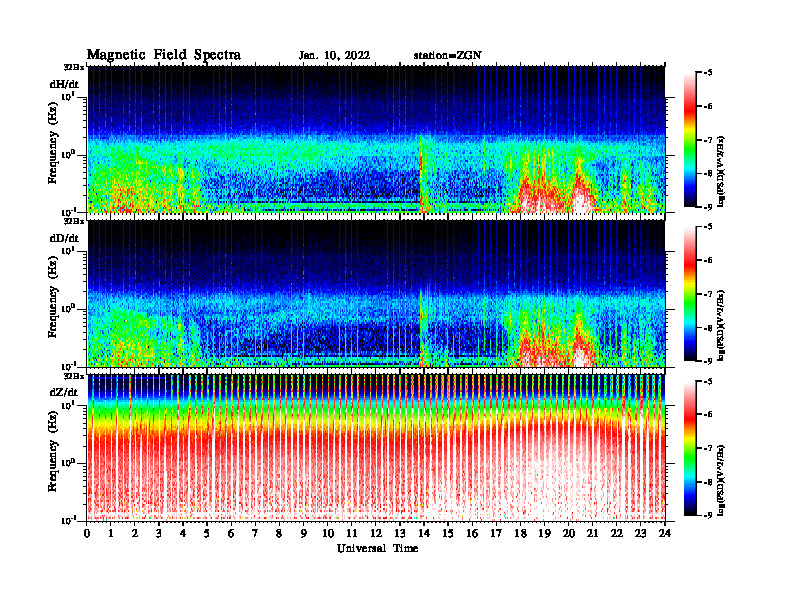Click hour 9 tick label on time axis
Image resolution: width=792 pixels, height=612 pixels.
click(x=304, y=534)
